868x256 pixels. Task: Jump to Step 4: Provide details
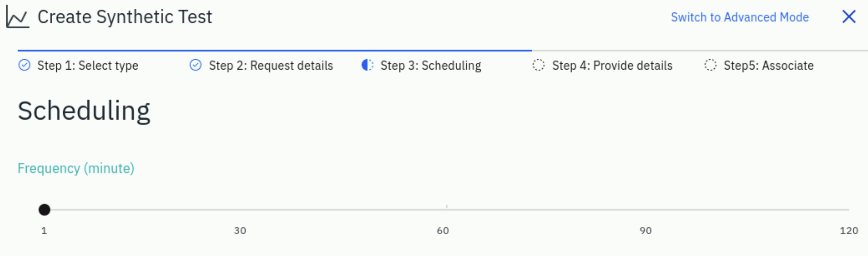point(612,65)
